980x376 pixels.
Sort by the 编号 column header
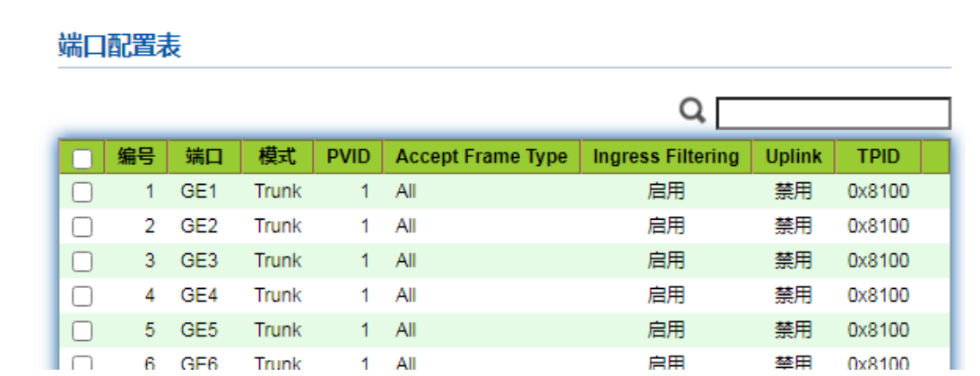[x=136, y=157]
